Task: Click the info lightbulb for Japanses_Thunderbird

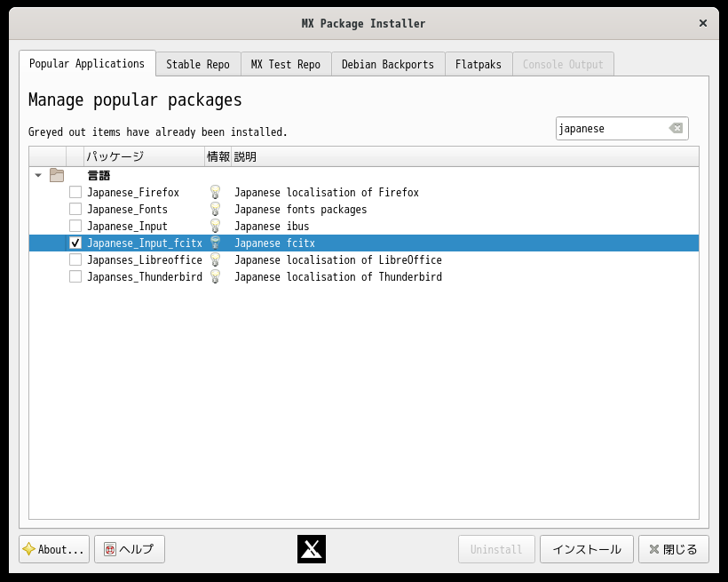Action: (214, 276)
